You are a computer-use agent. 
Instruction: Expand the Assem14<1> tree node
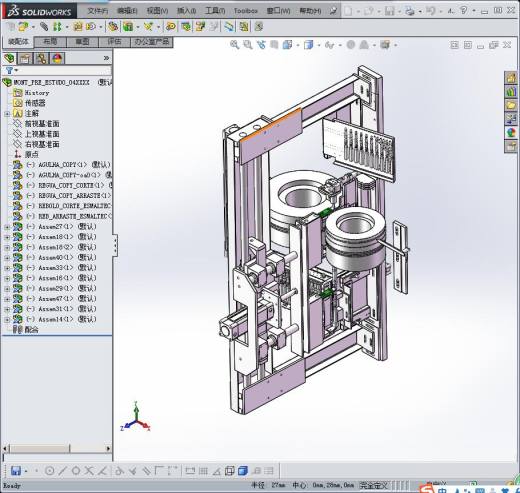click(7, 320)
